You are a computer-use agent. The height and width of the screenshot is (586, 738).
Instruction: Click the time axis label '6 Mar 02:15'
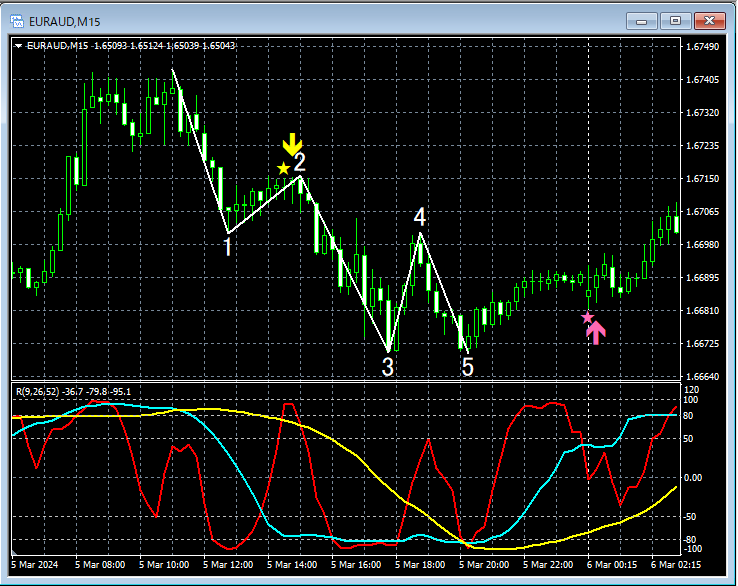pyautogui.click(x=676, y=564)
